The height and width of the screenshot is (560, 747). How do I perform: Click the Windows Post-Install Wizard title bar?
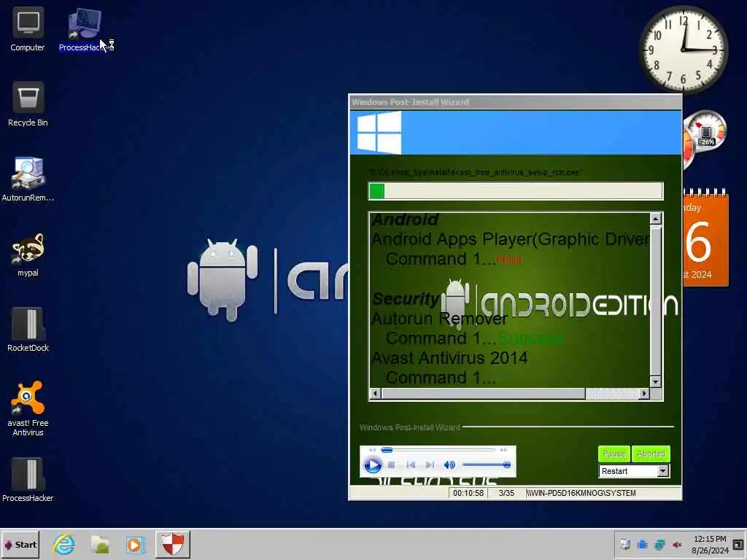click(x=516, y=102)
